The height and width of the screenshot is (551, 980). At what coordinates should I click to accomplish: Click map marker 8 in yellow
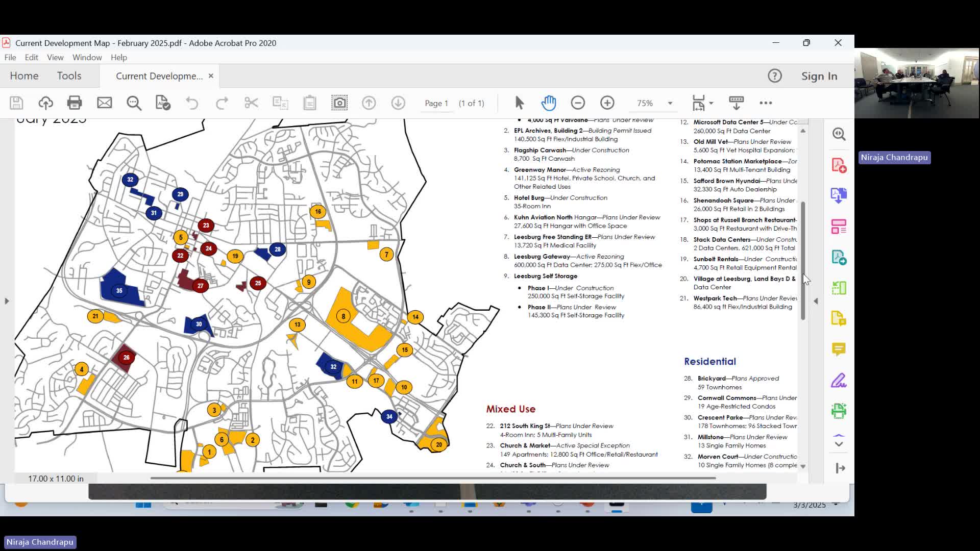coord(343,316)
